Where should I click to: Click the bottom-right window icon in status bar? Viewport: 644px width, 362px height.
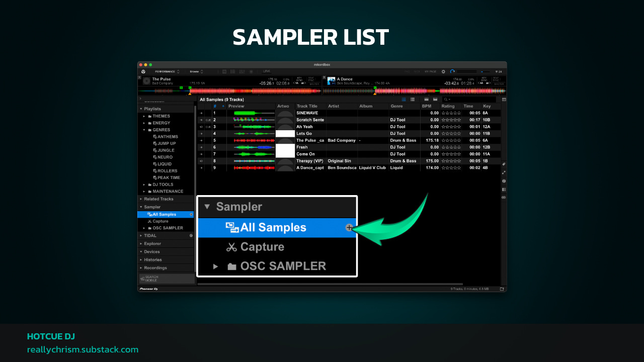point(502,289)
